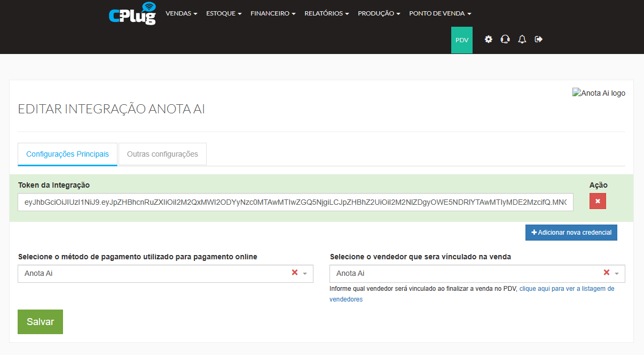Viewport: 644px width, 355px height.
Task: Click the Salvar button
Action: (40, 322)
